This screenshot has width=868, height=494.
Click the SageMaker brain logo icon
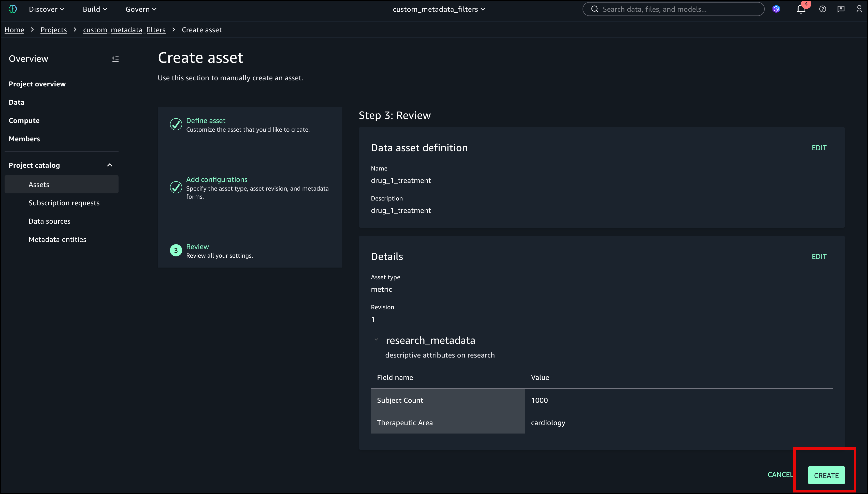12,9
